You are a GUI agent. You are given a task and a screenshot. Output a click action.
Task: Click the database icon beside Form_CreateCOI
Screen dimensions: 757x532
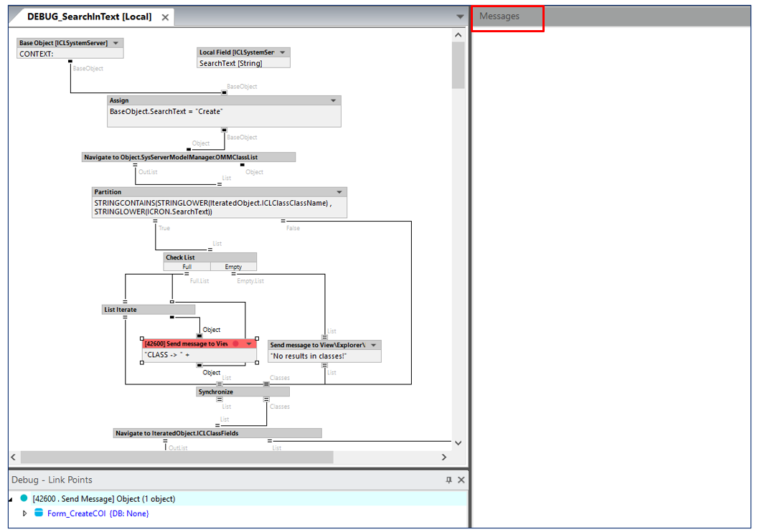pyautogui.click(x=39, y=513)
